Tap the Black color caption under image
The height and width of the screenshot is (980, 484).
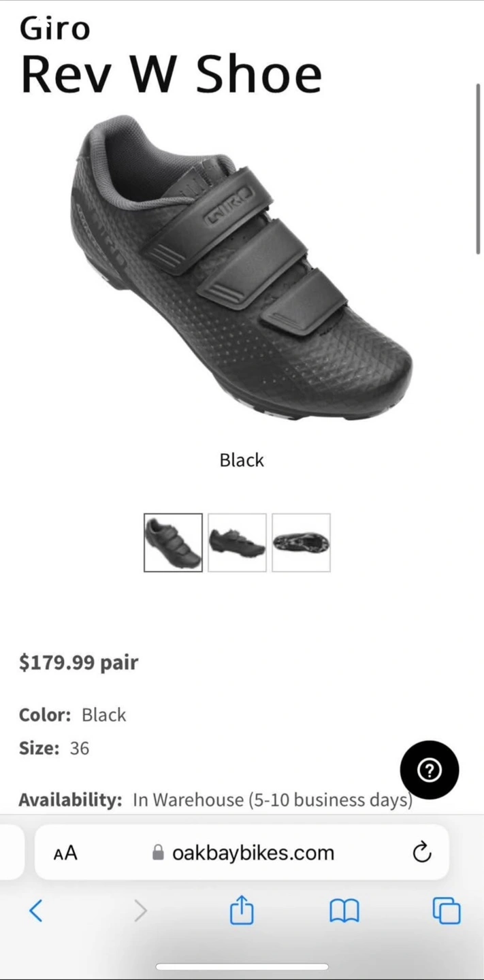click(x=242, y=460)
